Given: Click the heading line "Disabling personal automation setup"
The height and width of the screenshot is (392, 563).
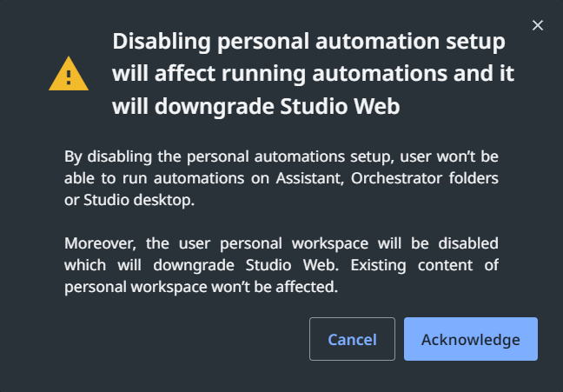Looking at the screenshot, I should [308, 42].
